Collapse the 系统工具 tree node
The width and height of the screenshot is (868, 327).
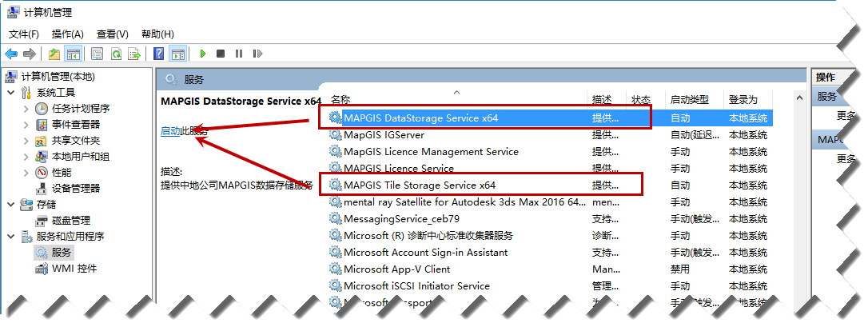pyautogui.click(x=12, y=93)
